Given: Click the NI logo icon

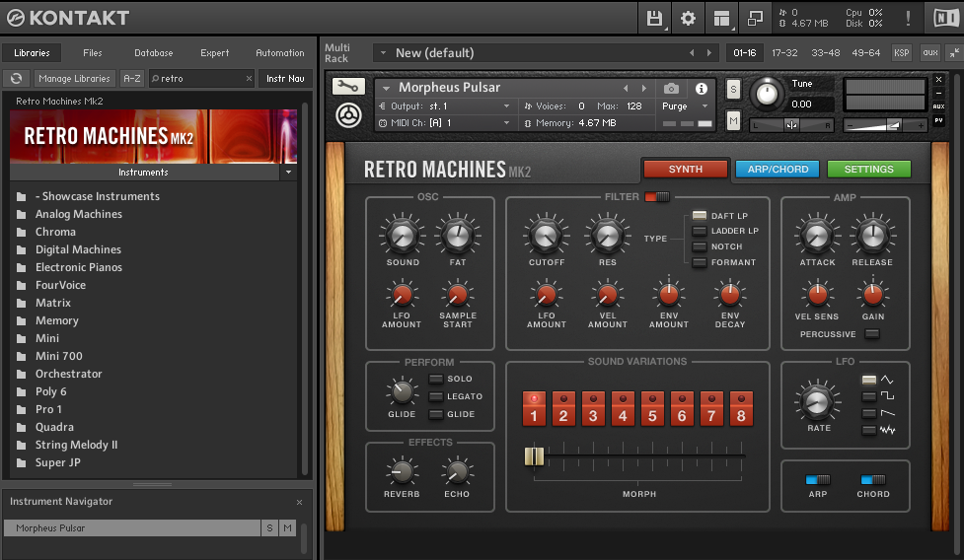Looking at the screenshot, I should click(945, 18).
